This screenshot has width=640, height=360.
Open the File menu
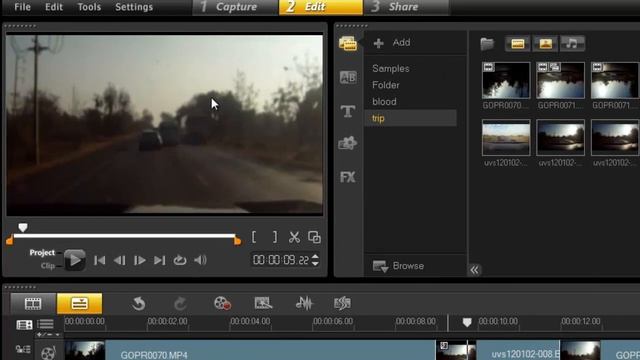point(22,7)
